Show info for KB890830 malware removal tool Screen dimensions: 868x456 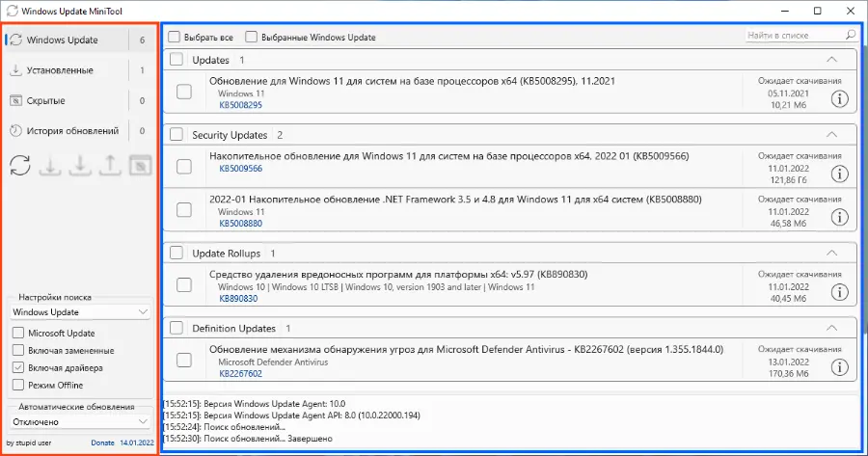click(x=839, y=291)
